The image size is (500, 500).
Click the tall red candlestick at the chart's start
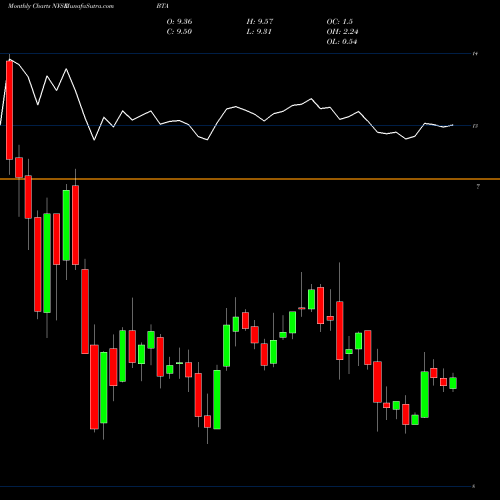click(x=9, y=110)
